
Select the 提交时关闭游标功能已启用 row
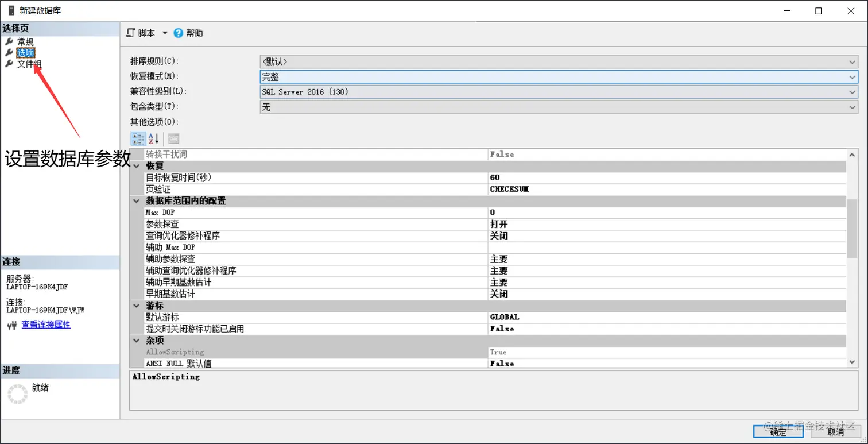494,329
